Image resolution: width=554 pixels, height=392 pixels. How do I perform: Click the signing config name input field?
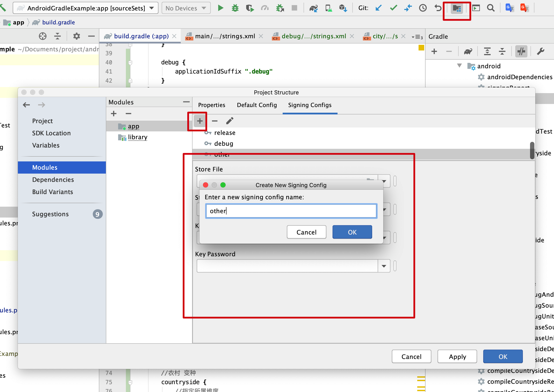pyautogui.click(x=291, y=211)
